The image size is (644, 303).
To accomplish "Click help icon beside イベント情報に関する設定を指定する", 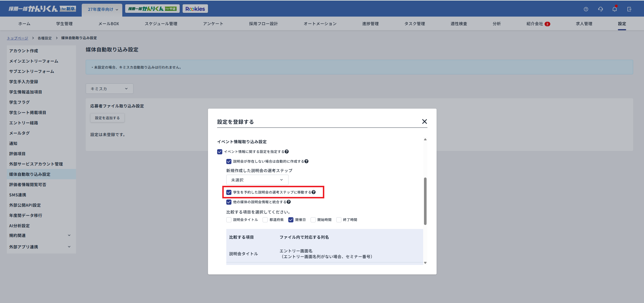I will click(287, 151).
